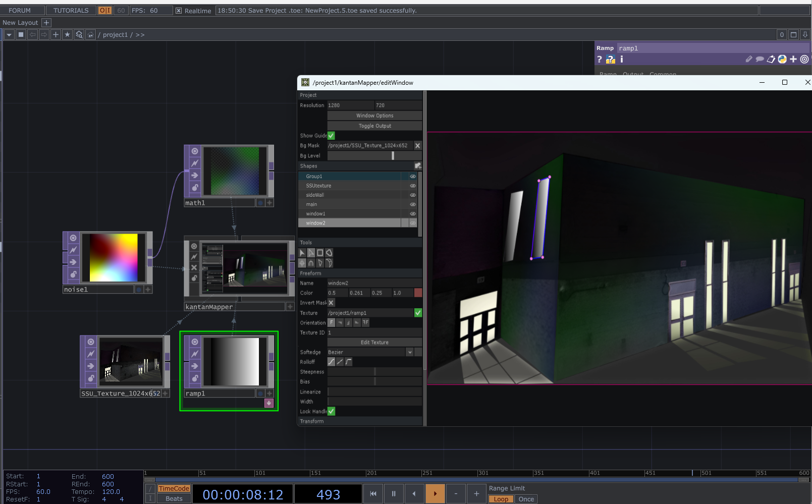
Task: Click the star bookmark icon in the network toolbar
Action: click(67, 34)
